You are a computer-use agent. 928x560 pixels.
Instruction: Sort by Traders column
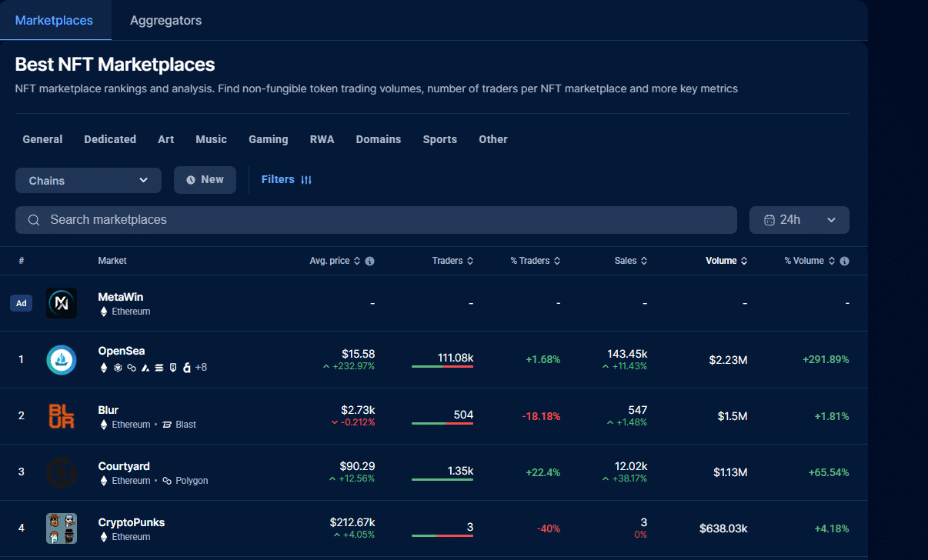(452, 261)
